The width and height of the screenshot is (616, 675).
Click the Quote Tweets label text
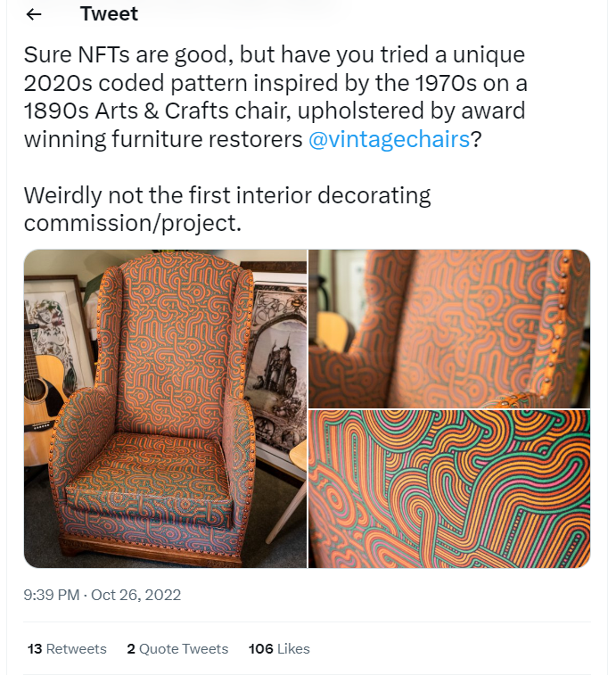point(184,649)
